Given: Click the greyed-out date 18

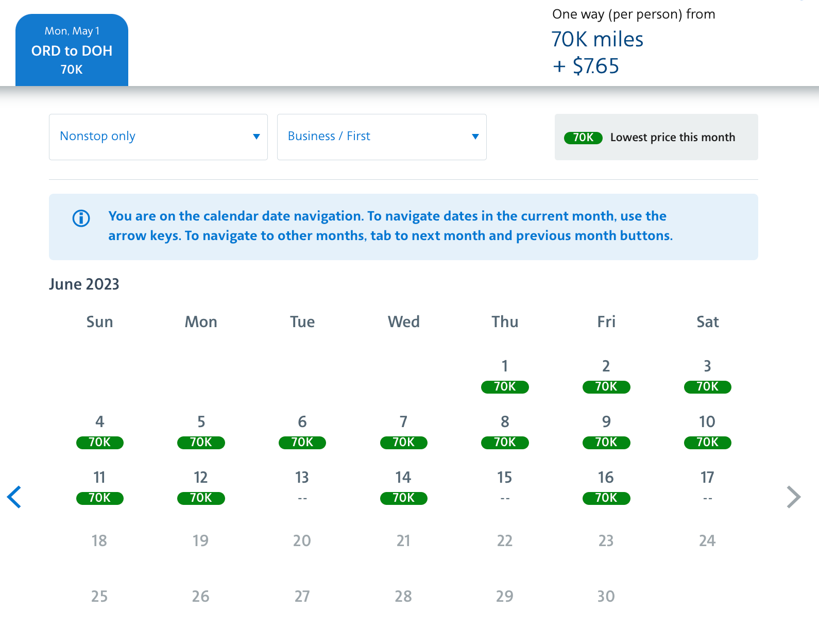Looking at the screenshot, I should [x=99, y=540].
